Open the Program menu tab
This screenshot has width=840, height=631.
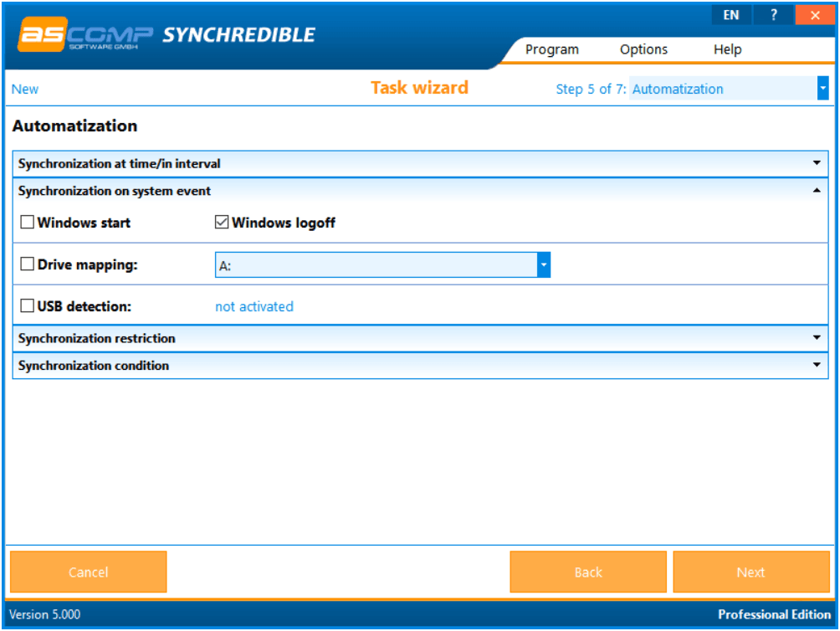click(x=552, y=50)
